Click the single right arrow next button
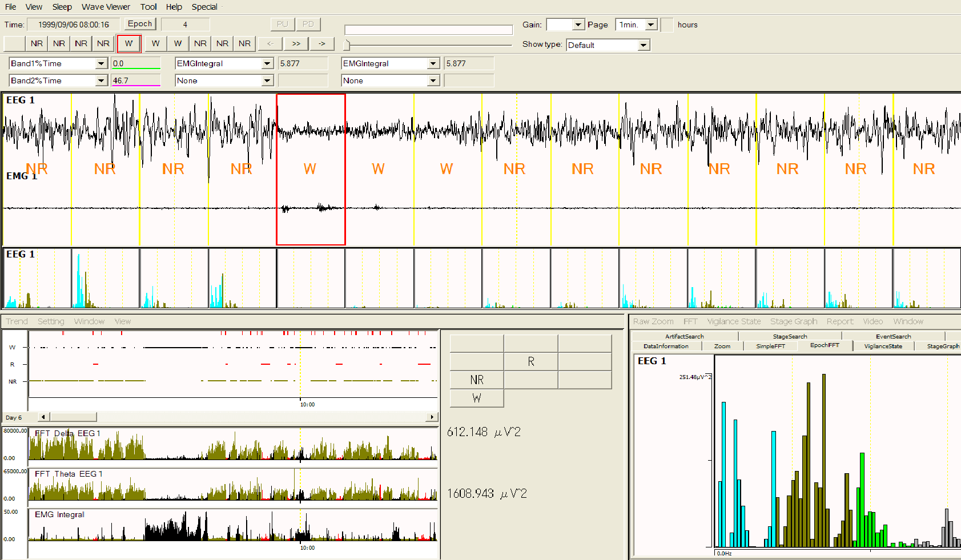Screen dimensions: 961x560 tap(322, 43)
